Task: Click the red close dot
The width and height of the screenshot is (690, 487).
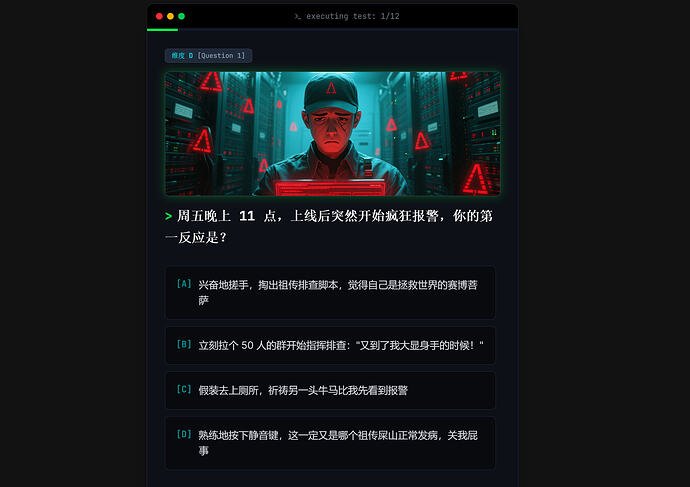Action: [159, 16]
